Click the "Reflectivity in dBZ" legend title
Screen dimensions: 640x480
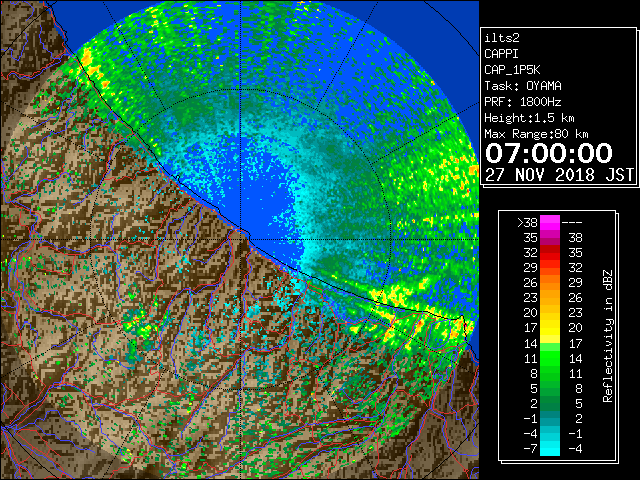(x=608, y=336)
